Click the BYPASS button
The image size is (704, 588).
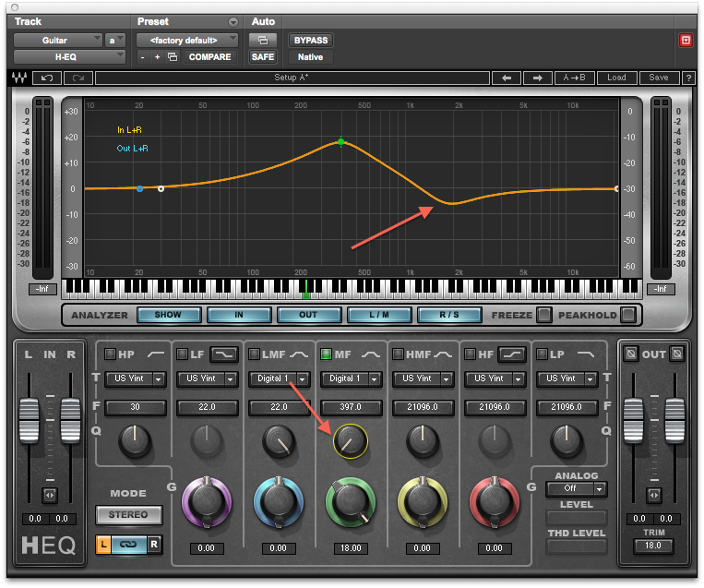pyautogui.click(x=311, y=41)
